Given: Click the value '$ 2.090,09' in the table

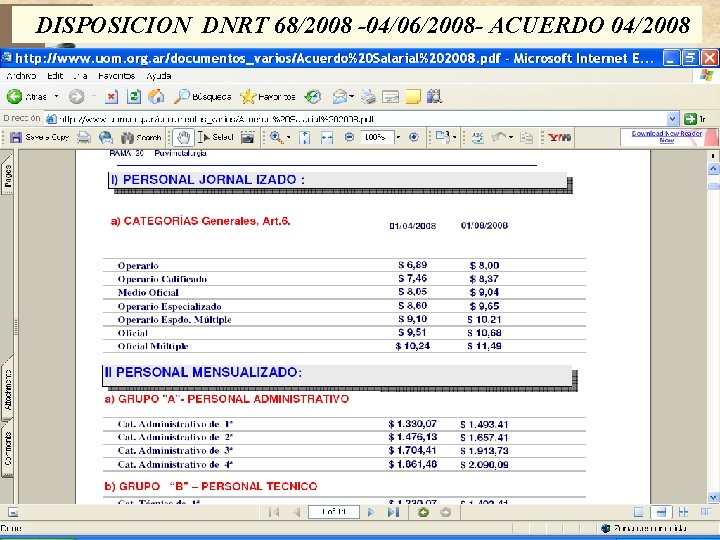Looking at the screenshot, I should coord(484,465).
